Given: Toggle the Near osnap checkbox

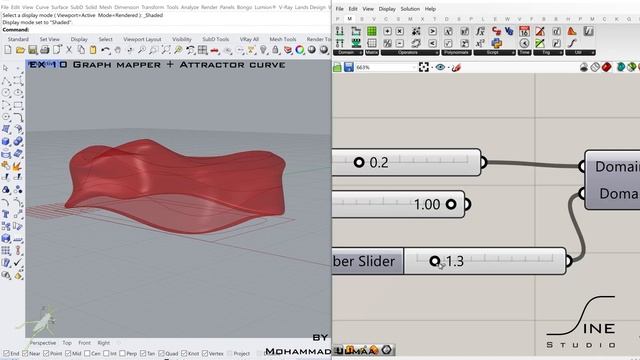Looking at the screenshot, I should (x=25, y=353).
